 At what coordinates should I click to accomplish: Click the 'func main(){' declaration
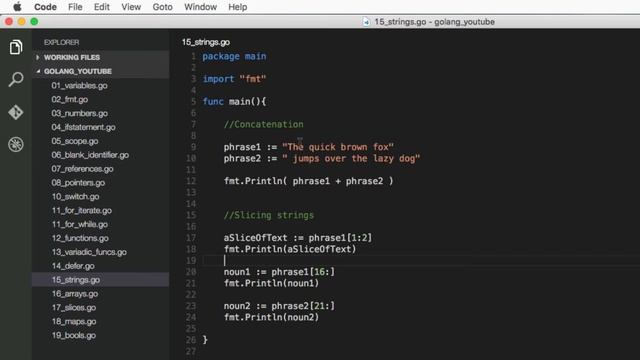[x=234, y=102]
